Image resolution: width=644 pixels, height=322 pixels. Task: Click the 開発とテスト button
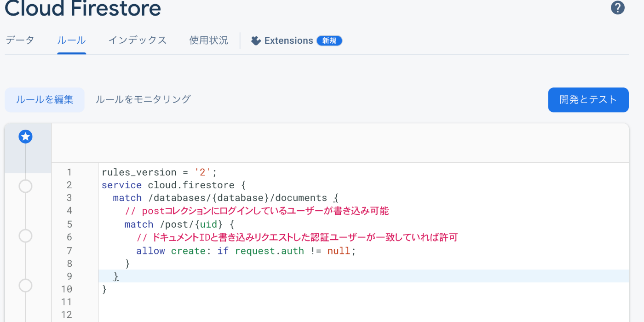pos(588,100)
